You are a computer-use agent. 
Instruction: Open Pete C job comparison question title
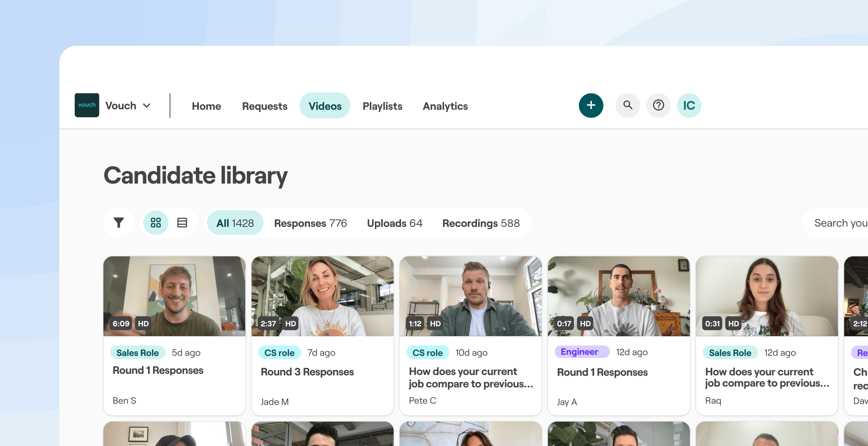[471, 377]
